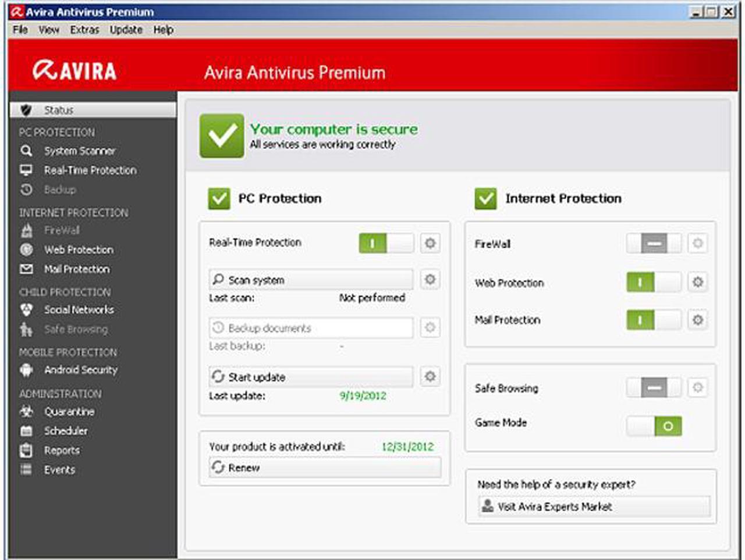The height and width of the screenshot is (560, 745).
Task: Click the Web Protection globe icon
Action: point(26,249)
